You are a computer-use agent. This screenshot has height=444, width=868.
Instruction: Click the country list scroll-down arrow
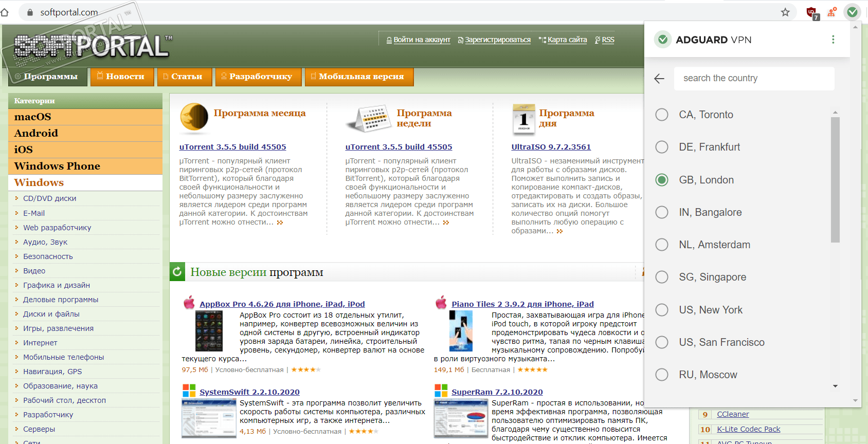[835, 386]
